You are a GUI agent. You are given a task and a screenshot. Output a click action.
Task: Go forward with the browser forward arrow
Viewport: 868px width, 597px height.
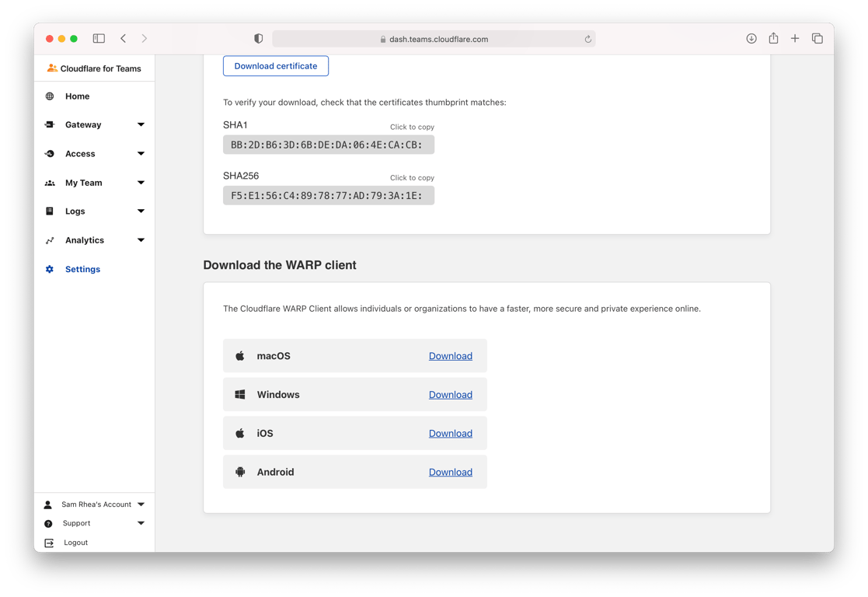(x=145, y=38)
